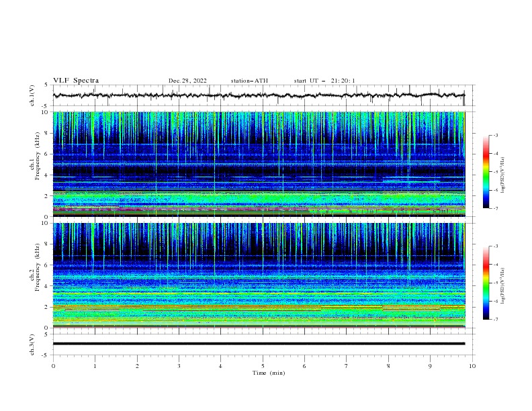Click the 'start UT = 21:20:1' label
Viewport: 532px width, 411px height.
[x=324, y=81]
